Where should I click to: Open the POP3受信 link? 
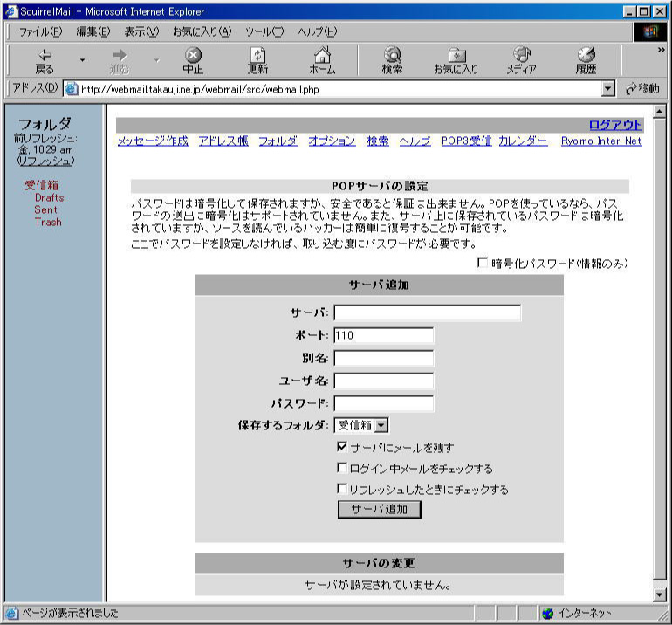(x=466, y=141)
